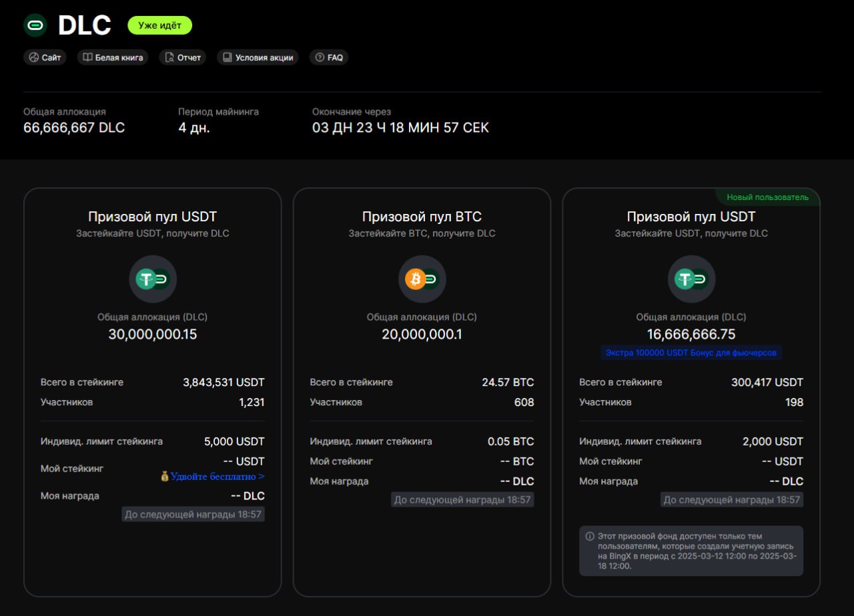Click the -- BTC my staking value

point(517,461)
